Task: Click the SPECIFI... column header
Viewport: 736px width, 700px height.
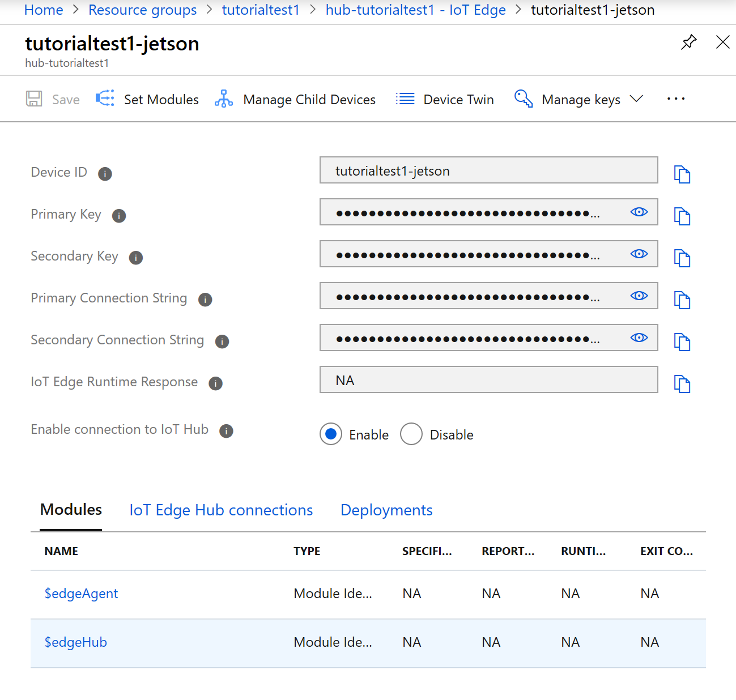Action: (427, 551)
